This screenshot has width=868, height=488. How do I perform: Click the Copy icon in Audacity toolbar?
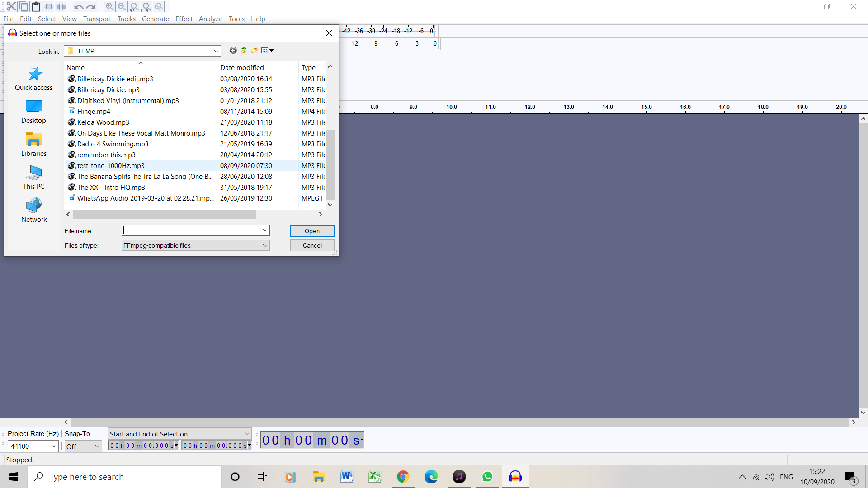(24, 6)
